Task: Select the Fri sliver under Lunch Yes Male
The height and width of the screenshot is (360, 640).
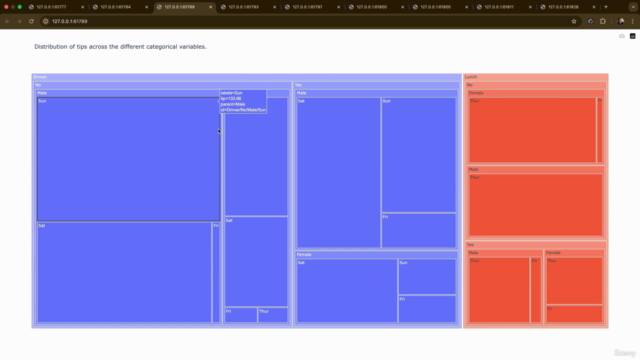Action: click(536, 290)
